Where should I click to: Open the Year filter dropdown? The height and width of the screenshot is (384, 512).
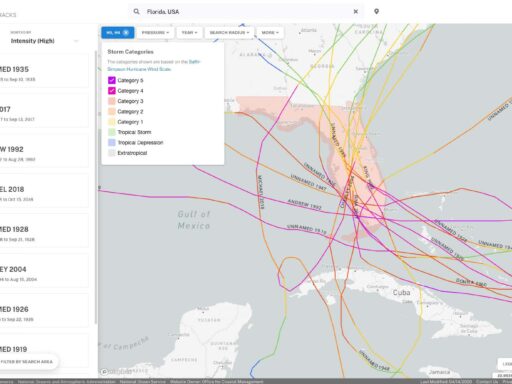point(189,32)
